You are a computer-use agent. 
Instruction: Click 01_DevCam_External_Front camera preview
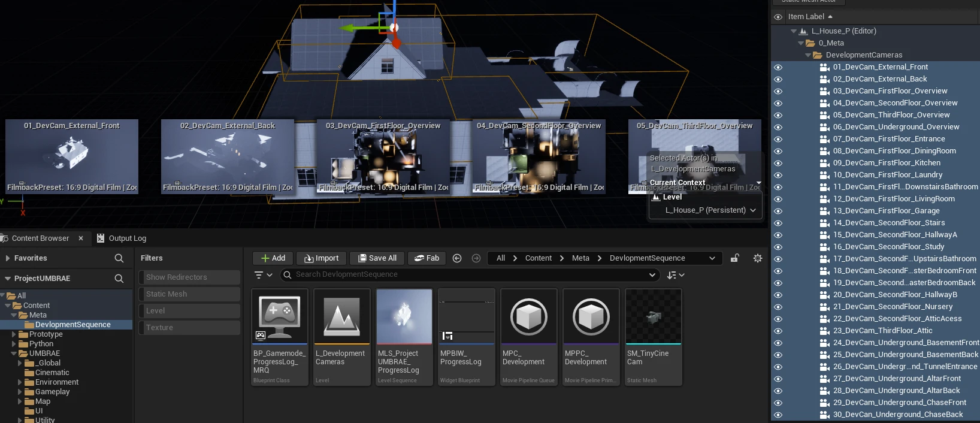[x=72, y=156]
